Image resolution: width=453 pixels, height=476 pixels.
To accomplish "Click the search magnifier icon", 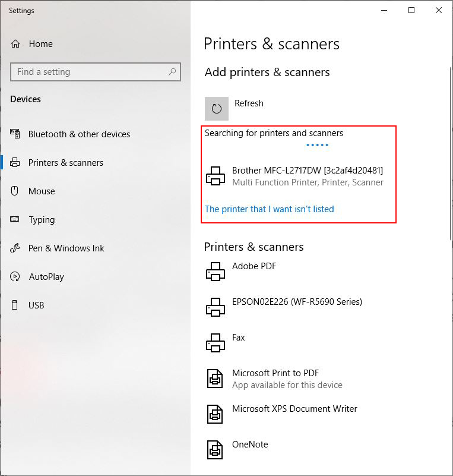I will [172, 72].
